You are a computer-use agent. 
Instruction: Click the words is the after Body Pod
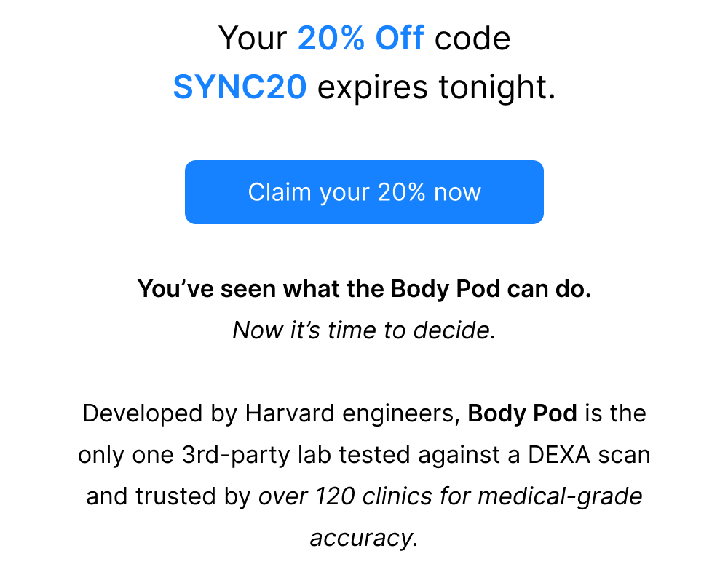point(616,413)
